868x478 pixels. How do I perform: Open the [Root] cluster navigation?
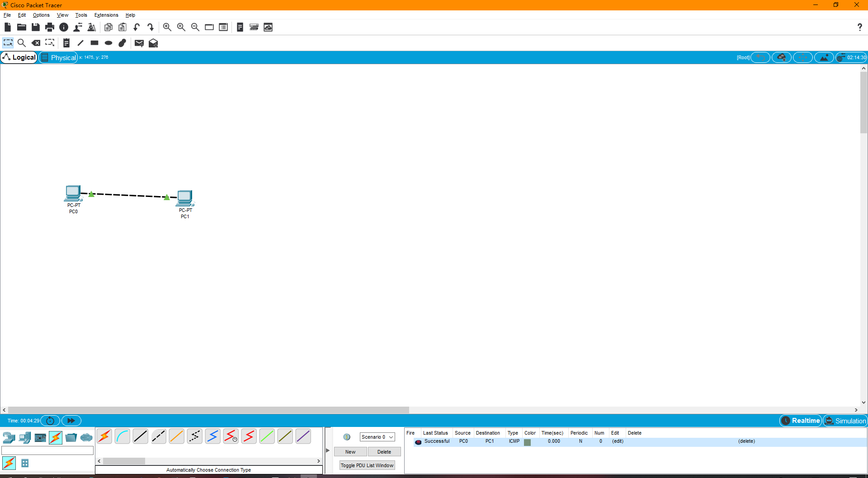pyautogui.click(x=743, y=57)
